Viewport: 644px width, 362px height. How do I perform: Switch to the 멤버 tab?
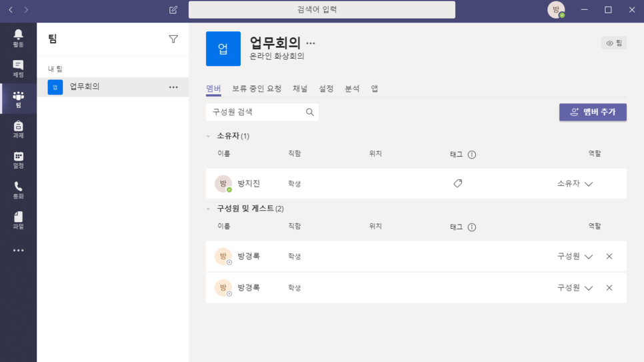click(x=213, y=89)
